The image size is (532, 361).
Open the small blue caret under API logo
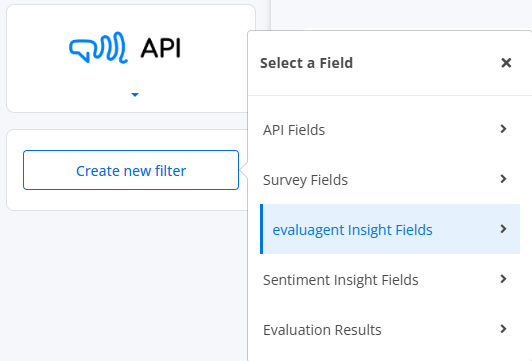135,95
